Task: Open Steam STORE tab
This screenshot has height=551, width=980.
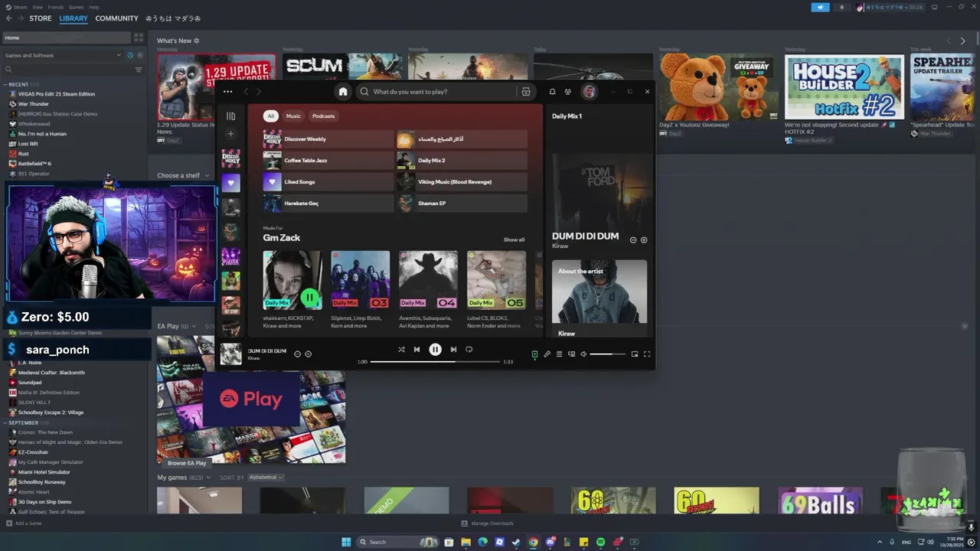Action: [41, 18]
